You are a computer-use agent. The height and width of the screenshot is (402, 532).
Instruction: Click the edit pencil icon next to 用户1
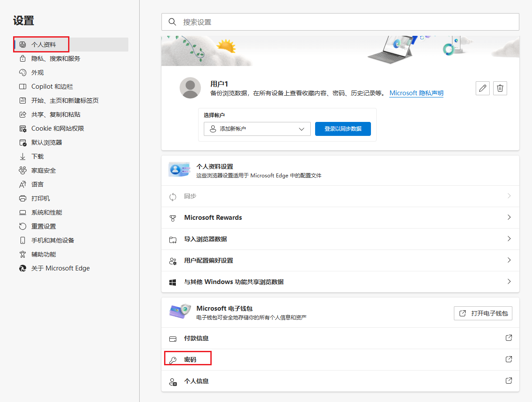(x=482, y=88)
